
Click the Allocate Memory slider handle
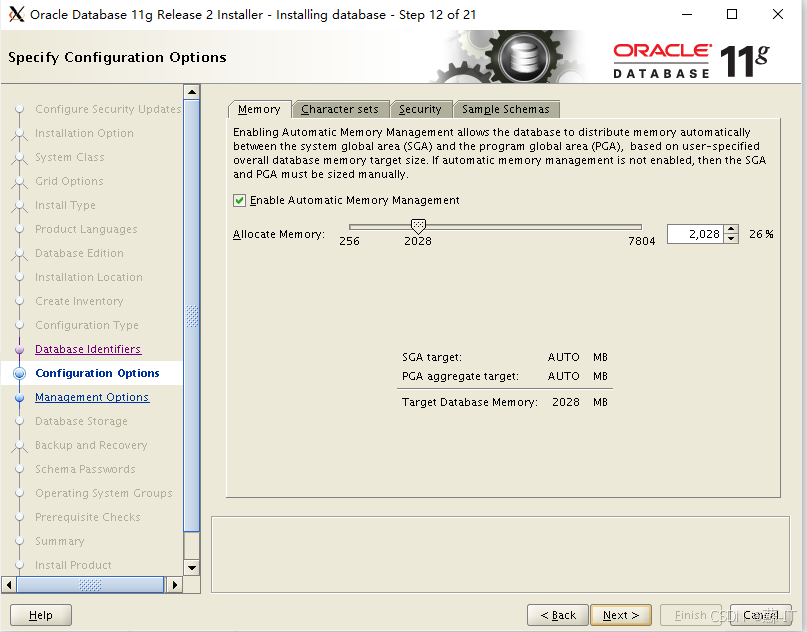pos(418,226)
